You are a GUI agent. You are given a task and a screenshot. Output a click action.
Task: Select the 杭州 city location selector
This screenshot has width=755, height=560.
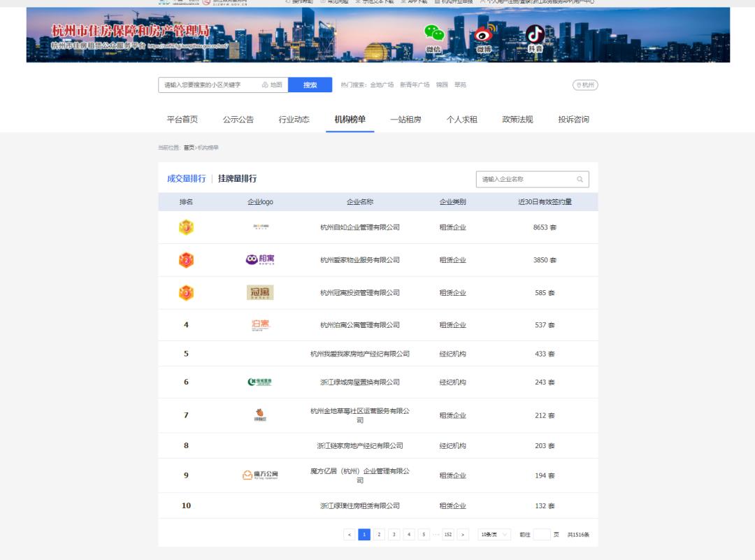pos(585,85)
